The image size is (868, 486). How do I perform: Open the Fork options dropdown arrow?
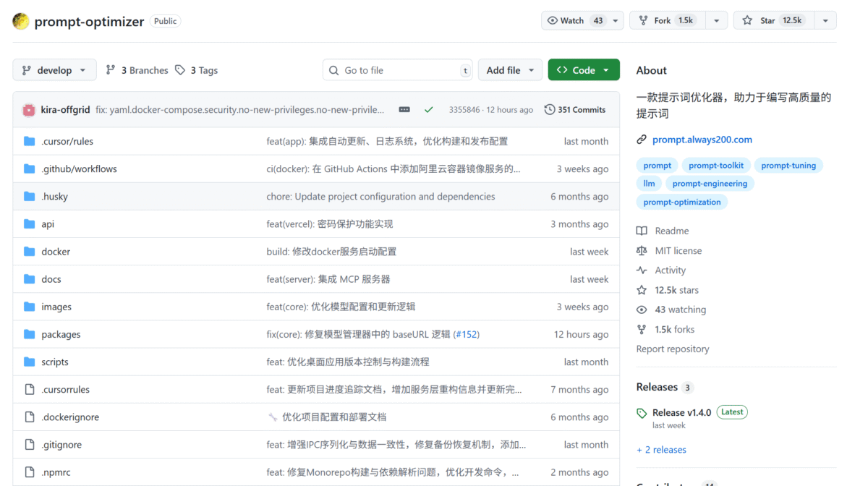[x=716, y=20]
